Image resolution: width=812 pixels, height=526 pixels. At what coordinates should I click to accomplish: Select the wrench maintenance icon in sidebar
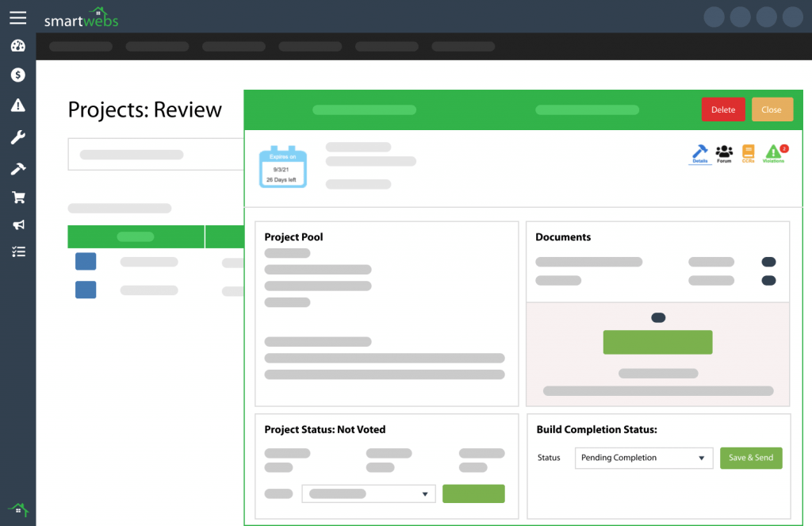pyautogui.click(x=18, y=137)
